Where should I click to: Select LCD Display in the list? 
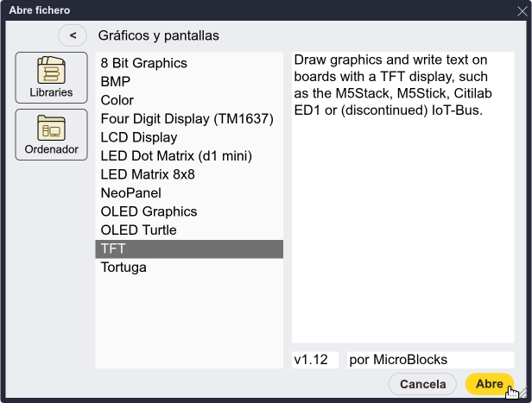pyautogui.click(x=189, y=137)
